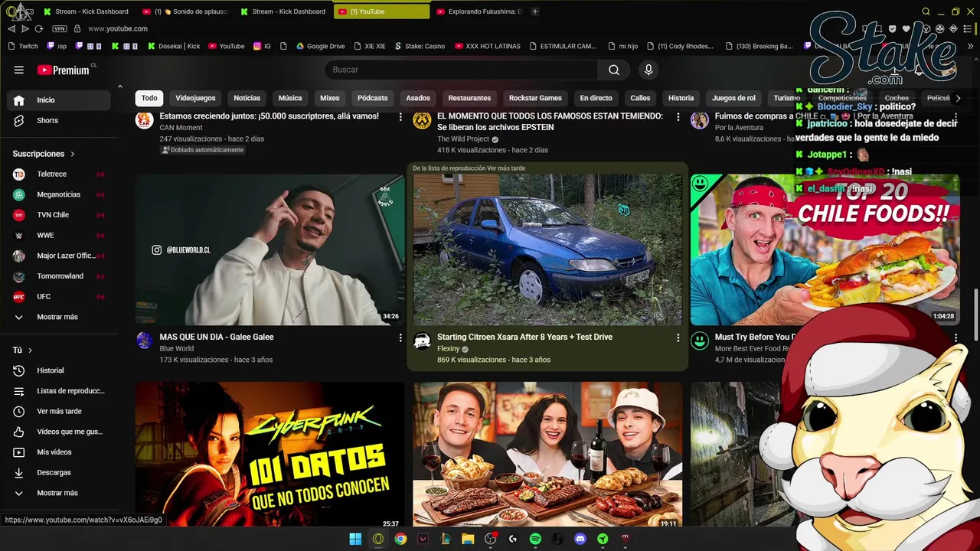Select the Rockstar Games filter chip
Screen dimensions: 980x551
535,98
